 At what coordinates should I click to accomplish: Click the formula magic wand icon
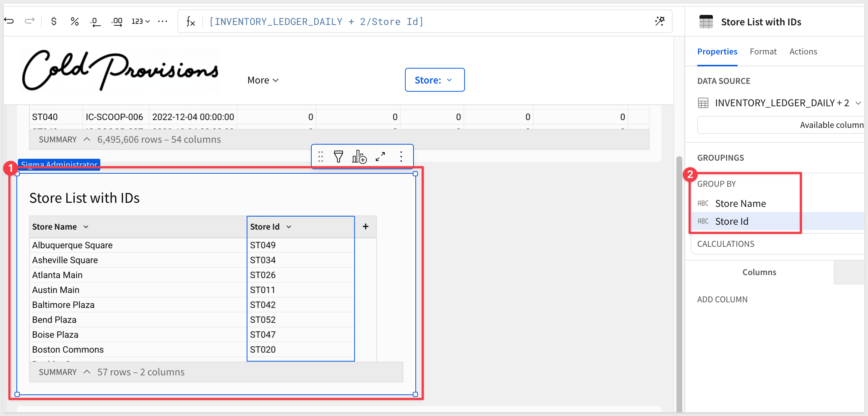coord(660,21)
